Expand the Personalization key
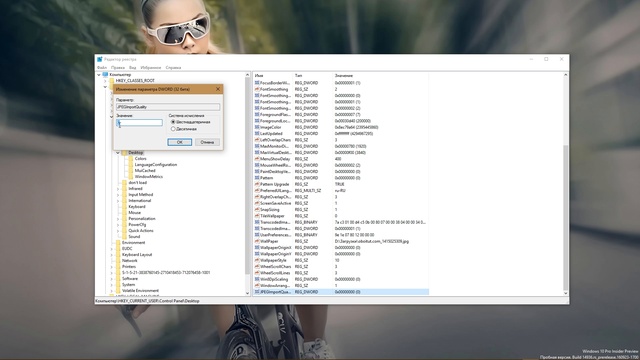Image resolution: width=640 pixels, height=360 pixels. (x=118, y=219)
